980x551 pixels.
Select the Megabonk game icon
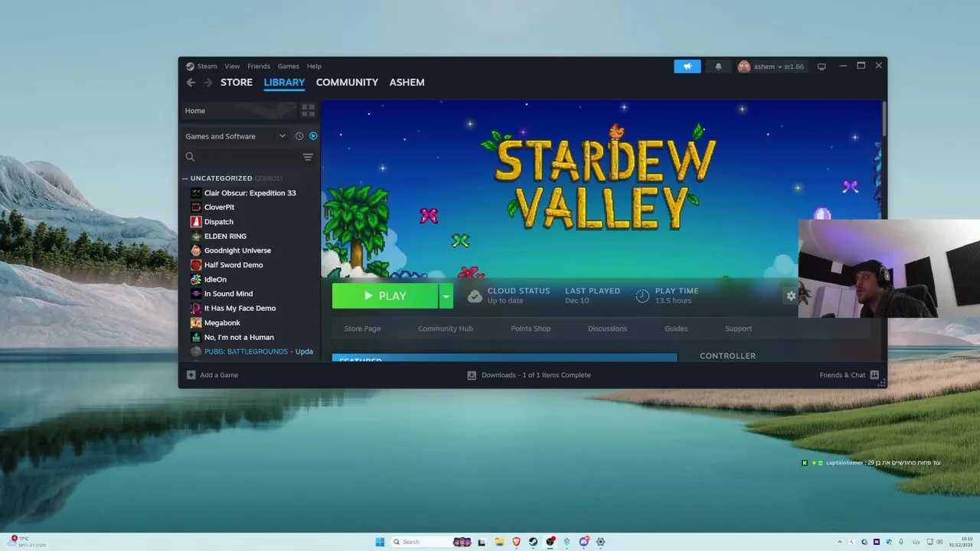pos(196,323)
